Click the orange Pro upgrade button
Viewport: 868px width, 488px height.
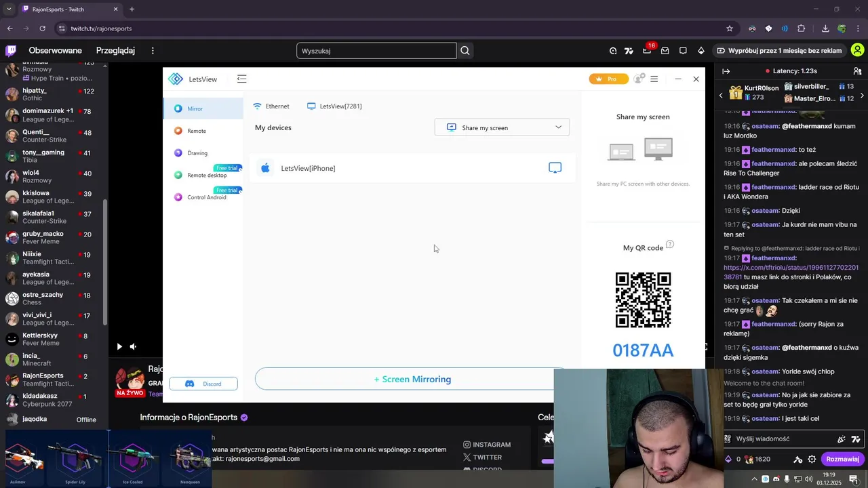tap(608, 79)
